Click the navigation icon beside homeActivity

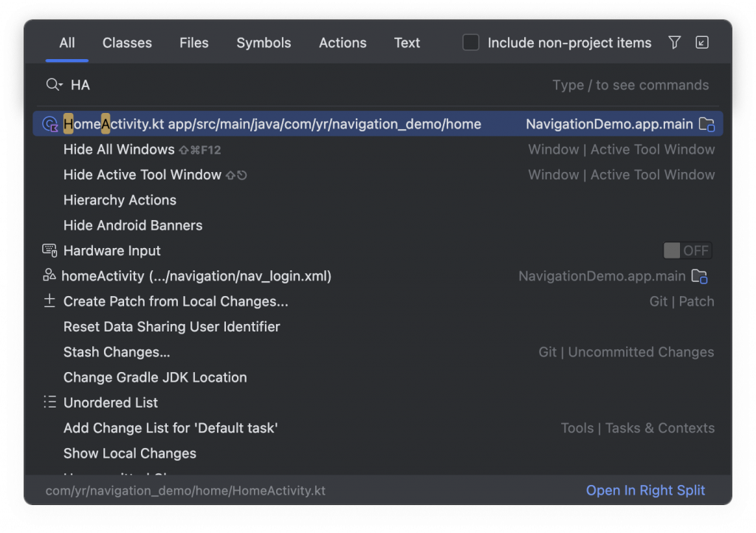[x=49, y=276]
